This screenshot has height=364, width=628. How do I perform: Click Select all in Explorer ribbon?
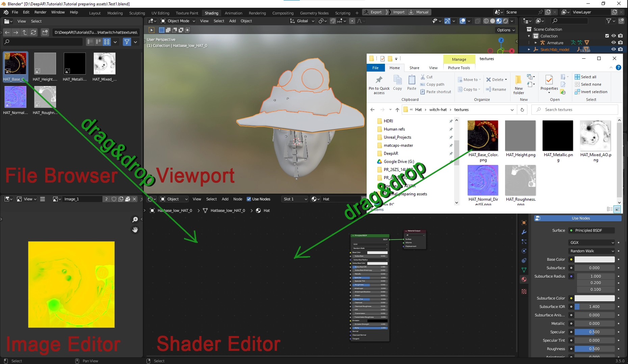click(586, 77)
